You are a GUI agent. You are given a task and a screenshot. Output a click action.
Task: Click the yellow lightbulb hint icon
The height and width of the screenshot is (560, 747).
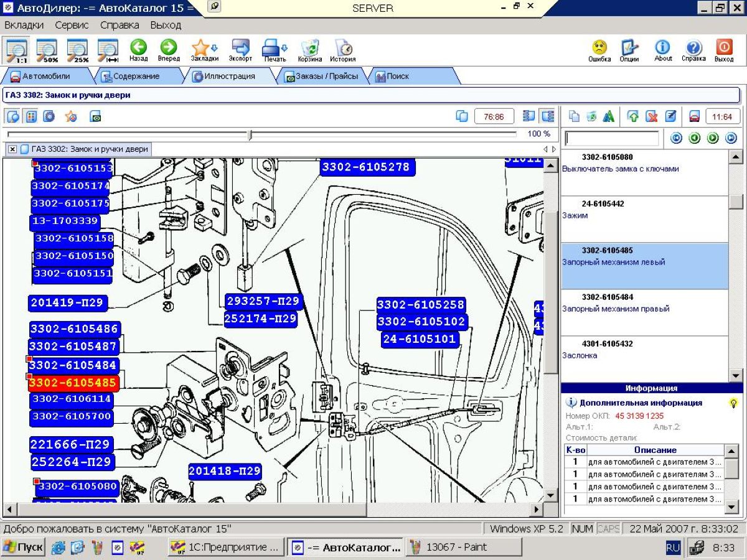(x=734, y=403)
